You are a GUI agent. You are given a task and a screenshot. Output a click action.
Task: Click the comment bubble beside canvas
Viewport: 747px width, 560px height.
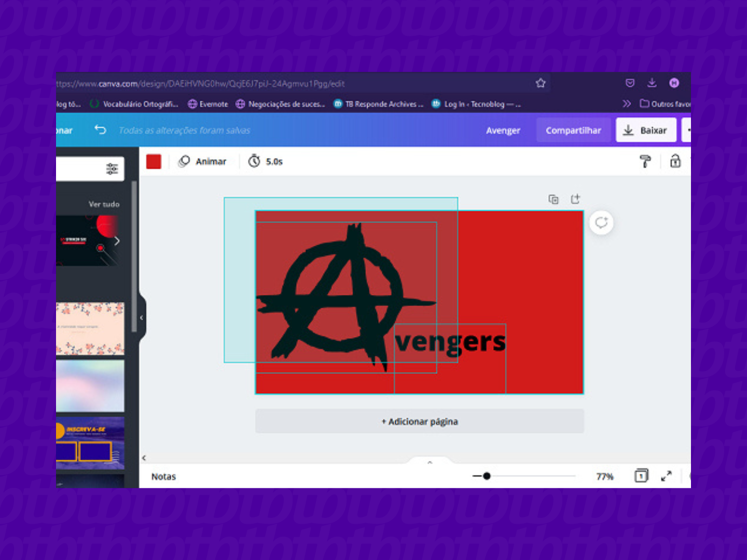click(x=601, y=223)
